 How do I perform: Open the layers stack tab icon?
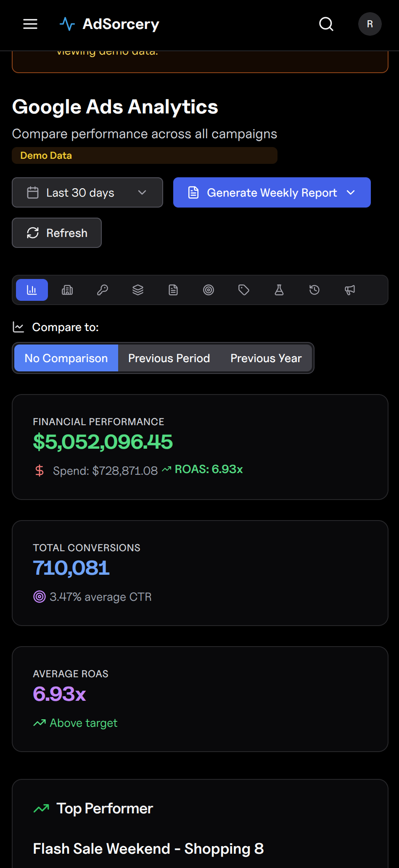pos(138,290)
